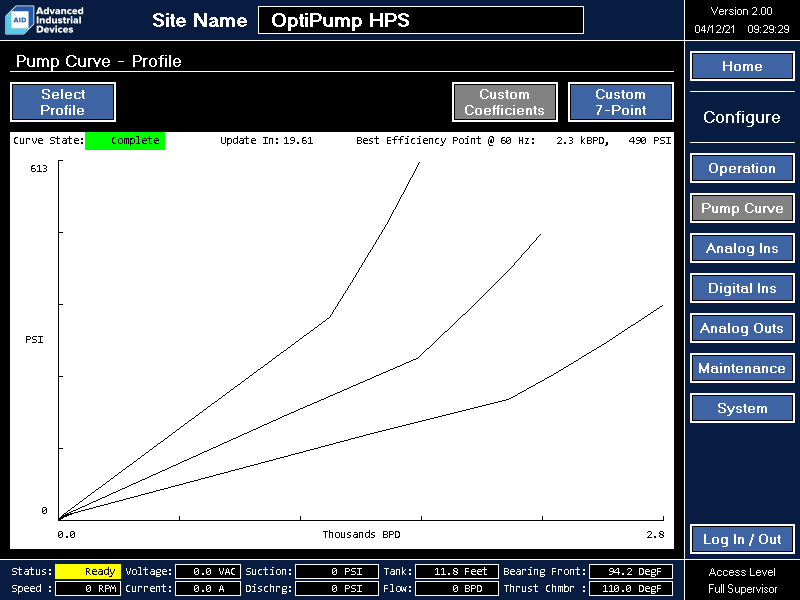
Task: Click the green Complete curve state indicator
Action: [125, 141]
